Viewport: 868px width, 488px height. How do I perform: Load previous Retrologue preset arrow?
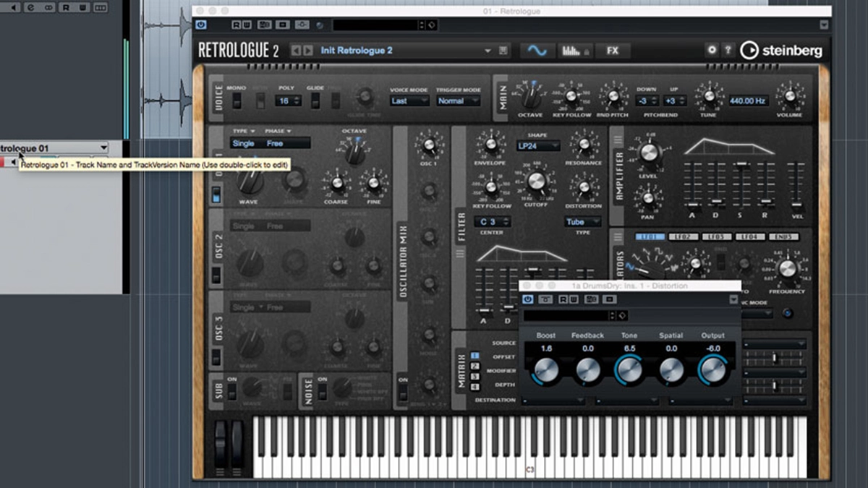295,51
